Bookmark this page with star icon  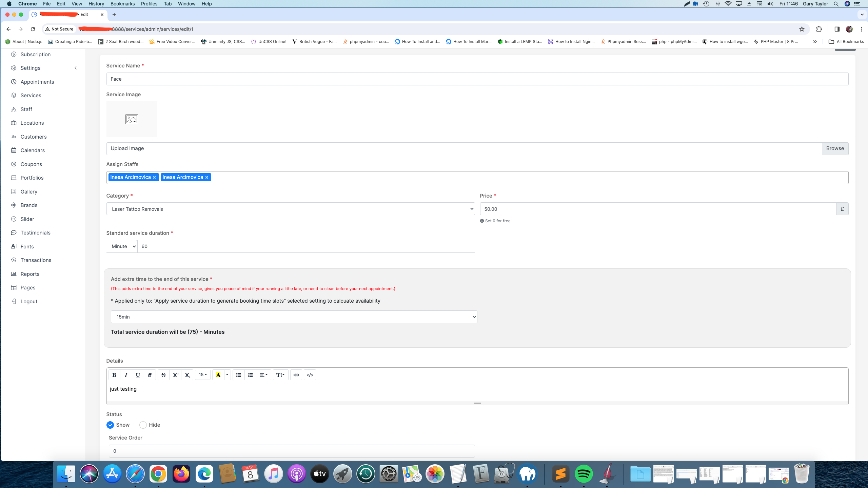(802, 29)
